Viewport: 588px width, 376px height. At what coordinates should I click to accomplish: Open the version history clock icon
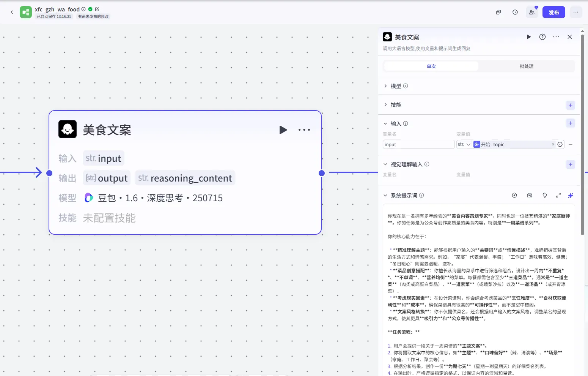pyautogui.click(x=515, y=12)
